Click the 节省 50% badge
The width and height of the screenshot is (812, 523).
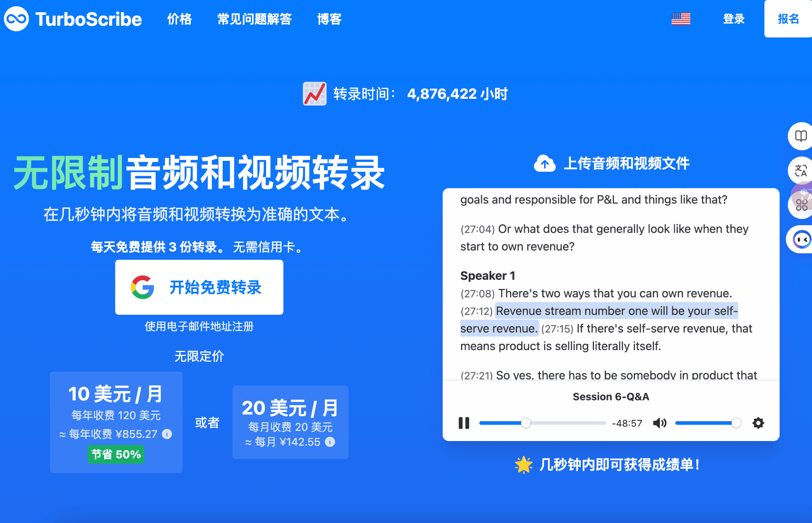(x=116, y=454)
